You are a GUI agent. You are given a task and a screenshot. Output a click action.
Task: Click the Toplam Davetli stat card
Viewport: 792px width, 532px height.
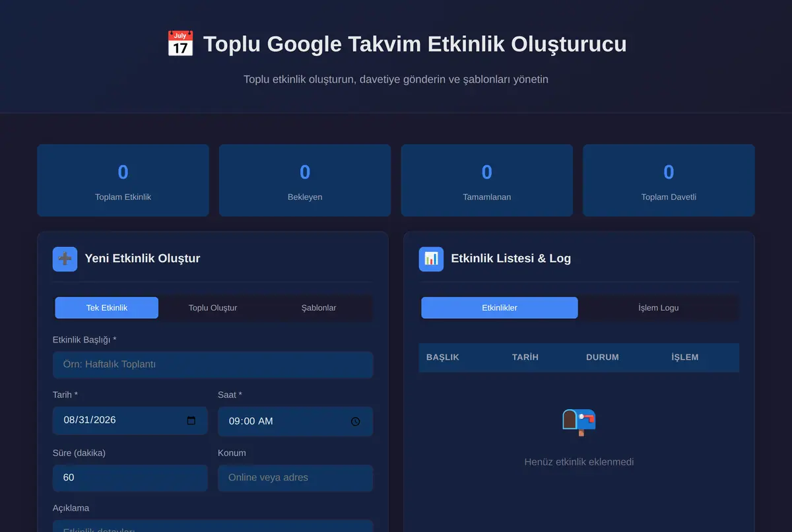tap(669, 180)
